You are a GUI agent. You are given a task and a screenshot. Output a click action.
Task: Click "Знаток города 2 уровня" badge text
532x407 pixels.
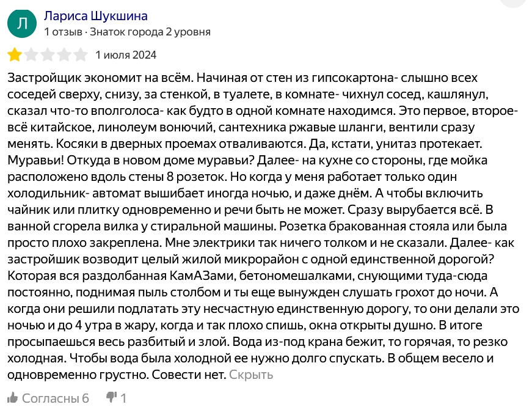click(x=150, y=32)
